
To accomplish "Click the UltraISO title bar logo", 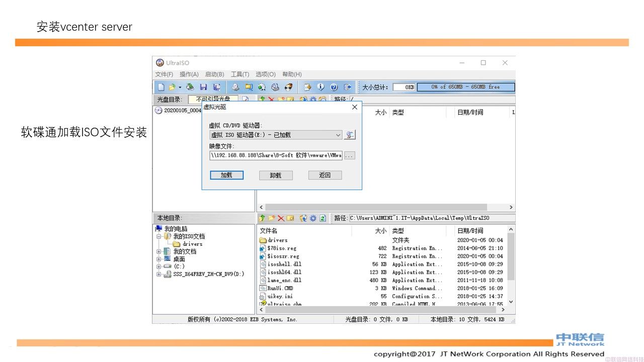I will (x=160, y=63).
